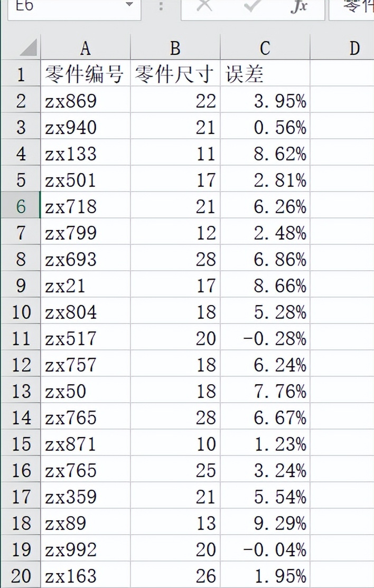Click the confirm checkmark icon in formula bar

[252, 6]
